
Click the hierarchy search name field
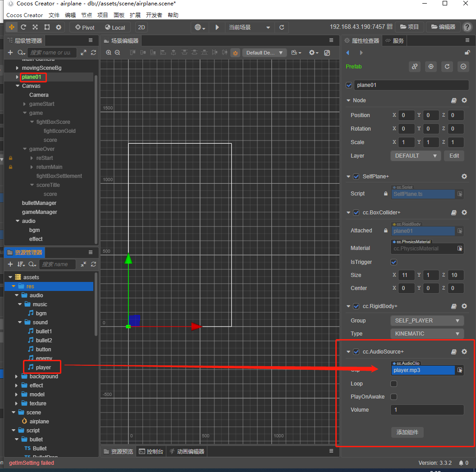[x=52, y=53]
